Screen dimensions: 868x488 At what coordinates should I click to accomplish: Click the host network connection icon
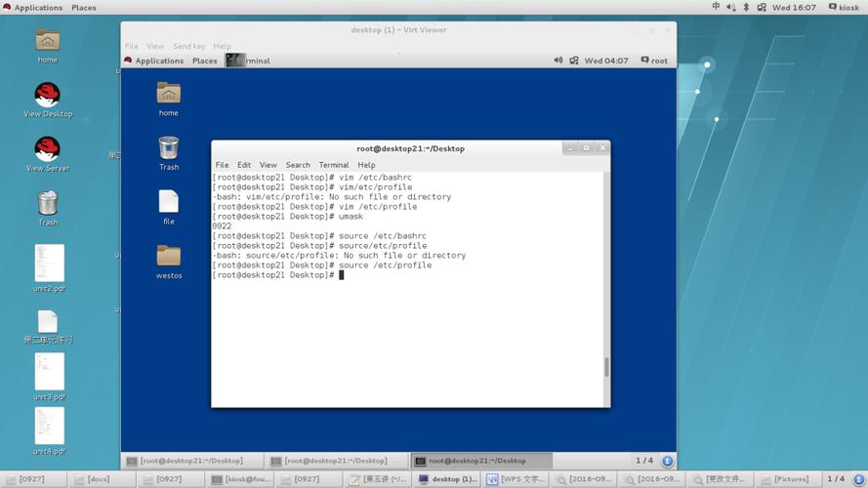pyautogui.click(x=762, y=7)
